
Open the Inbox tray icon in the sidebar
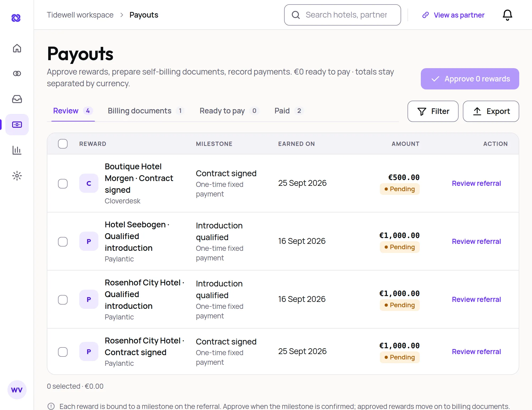[17, 99]
